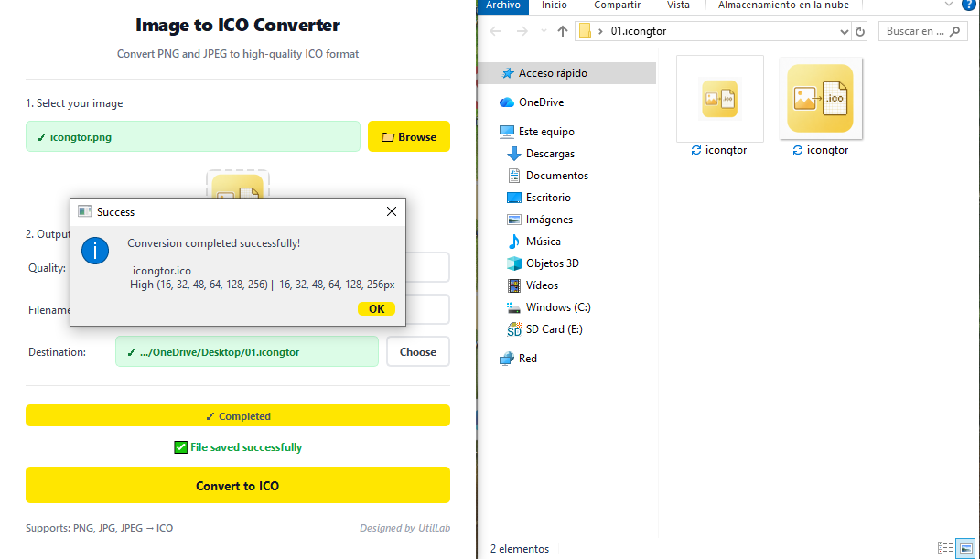
Task: Go back with Explorer back arrow
Action: point(495,31)
